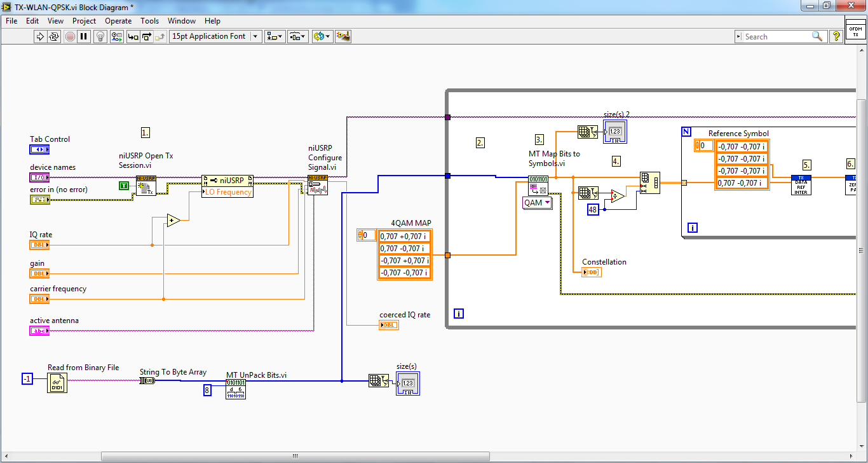Screen dimensions: 868x463
Task: Click the horizontal scrollbar thumb
Action: click(294, 456)
